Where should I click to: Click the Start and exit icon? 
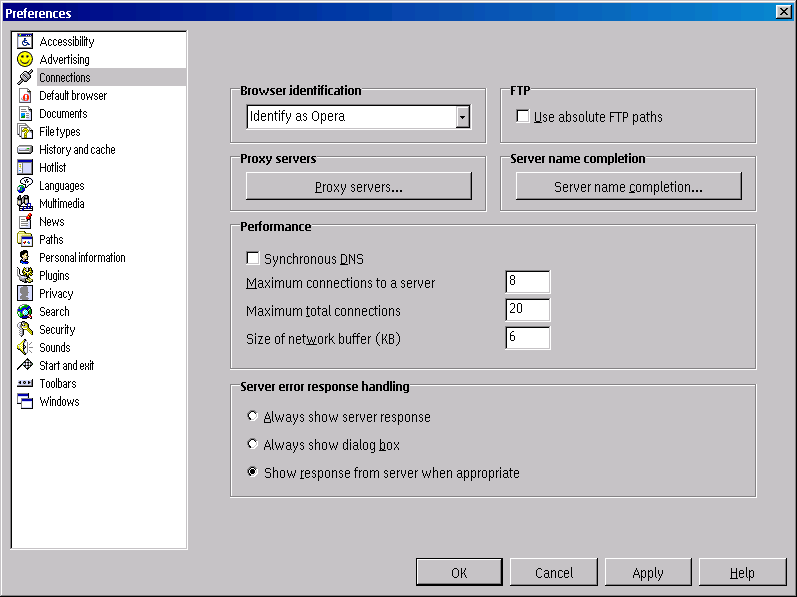pyautogui.click(x=25, y=365)
